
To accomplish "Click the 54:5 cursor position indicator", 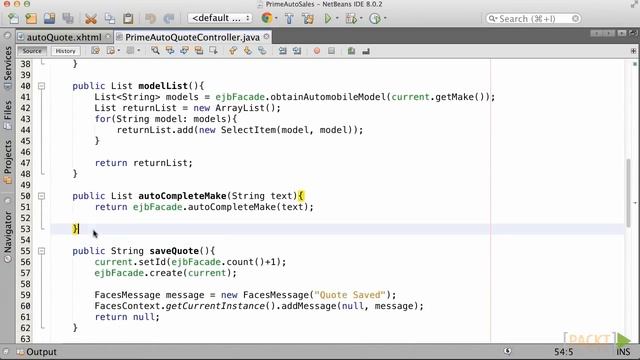I will (564, 352).
